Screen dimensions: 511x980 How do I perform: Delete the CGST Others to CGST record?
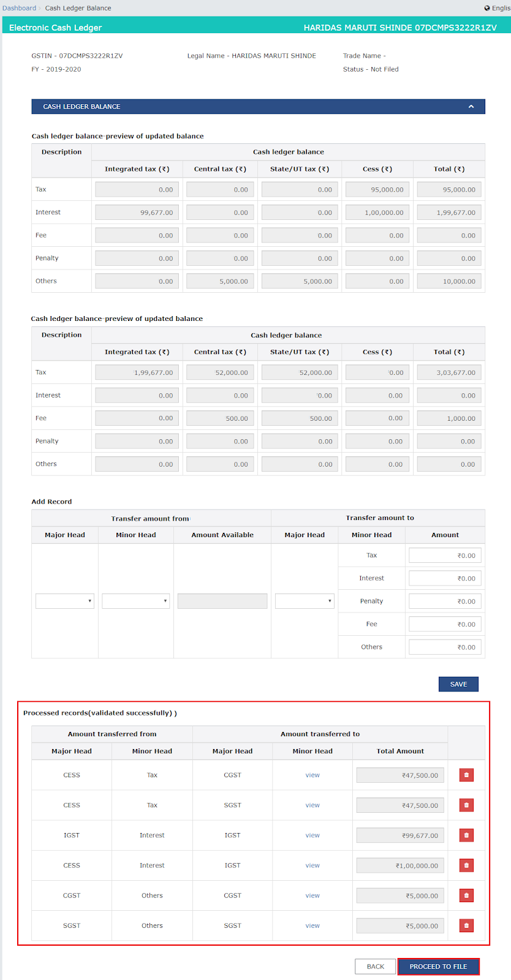click(x=466, y=895)
